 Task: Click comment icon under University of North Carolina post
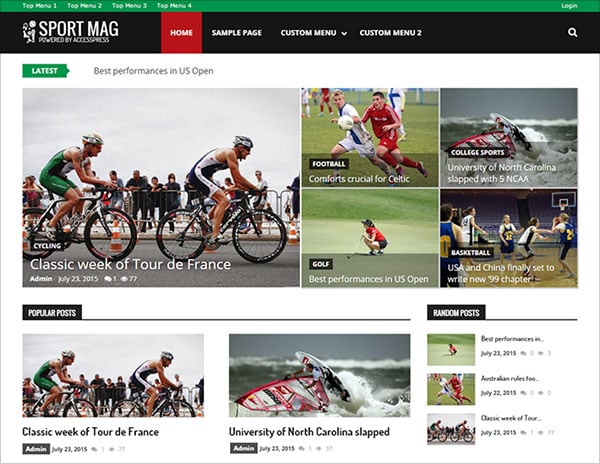302,448
